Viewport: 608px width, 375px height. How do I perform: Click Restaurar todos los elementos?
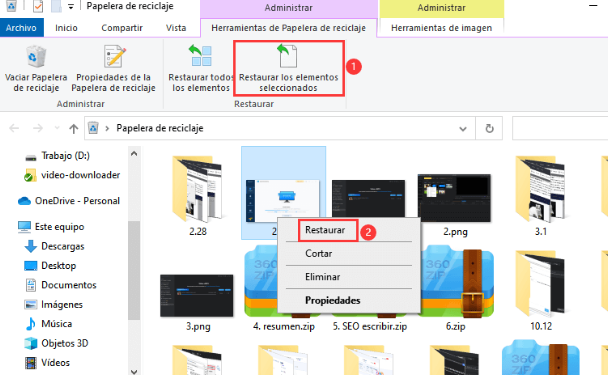pyautogui.click(x=201, y=68)
